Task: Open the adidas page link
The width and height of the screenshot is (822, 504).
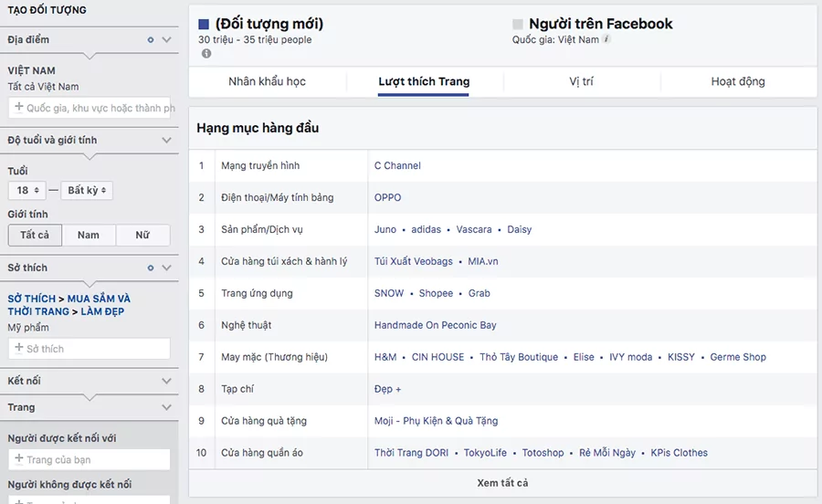Action: coord(427,229)
